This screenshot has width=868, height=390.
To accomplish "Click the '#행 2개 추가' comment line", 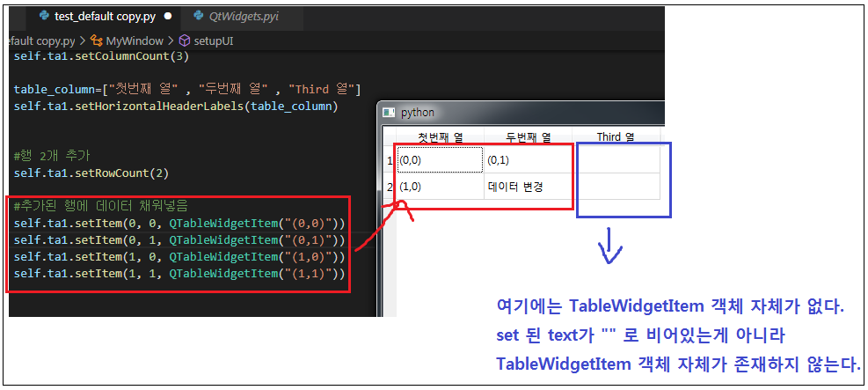I will point(51,156).
